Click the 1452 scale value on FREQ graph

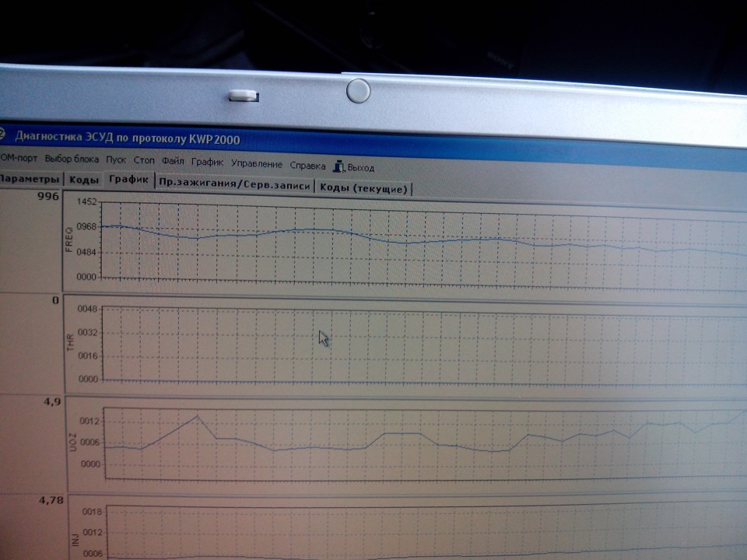pos(86,202)
